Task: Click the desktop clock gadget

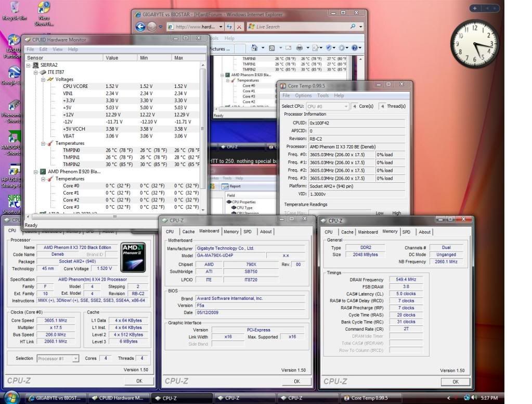Action: coord(474,43)
